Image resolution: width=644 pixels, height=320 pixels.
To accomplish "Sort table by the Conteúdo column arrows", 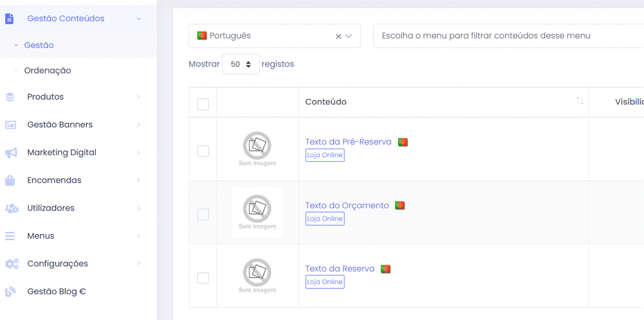I will 579,101.
